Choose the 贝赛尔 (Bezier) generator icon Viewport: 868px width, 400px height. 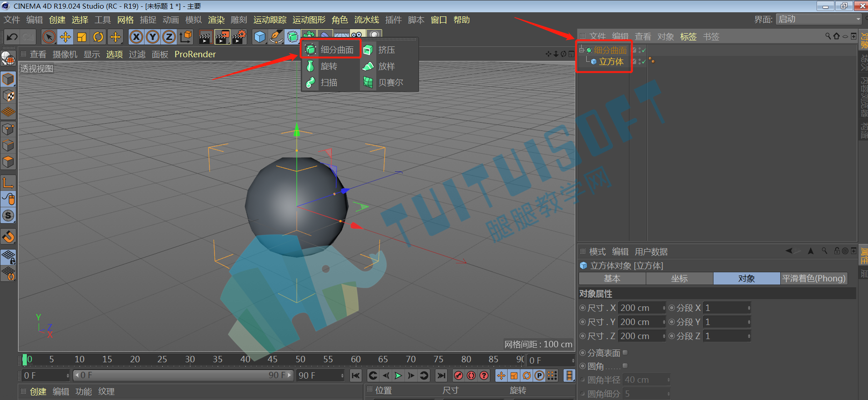tap(368, 83)
